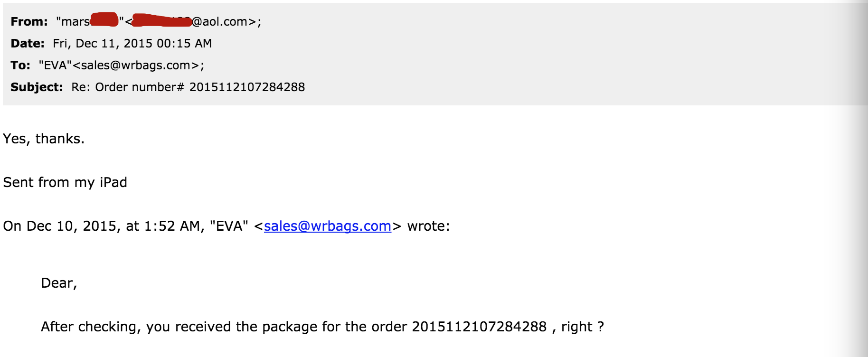
Task: Click the date Fri, Dec 11, 2015
Action: 100,44
